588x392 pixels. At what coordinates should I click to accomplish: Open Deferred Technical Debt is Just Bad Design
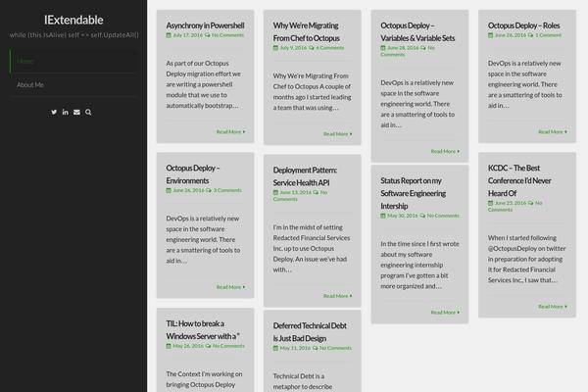click(310, 332)
